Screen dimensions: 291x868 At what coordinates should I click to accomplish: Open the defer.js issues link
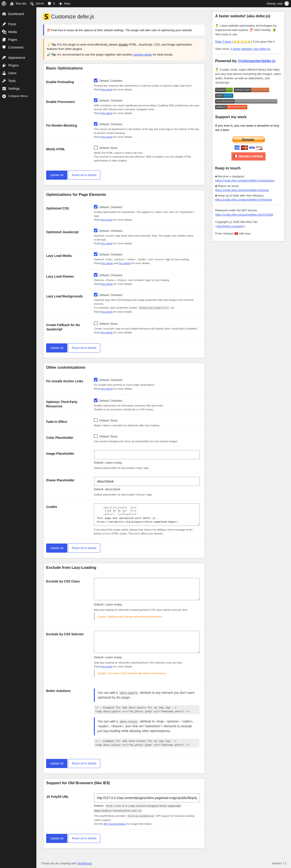point(242,190)
